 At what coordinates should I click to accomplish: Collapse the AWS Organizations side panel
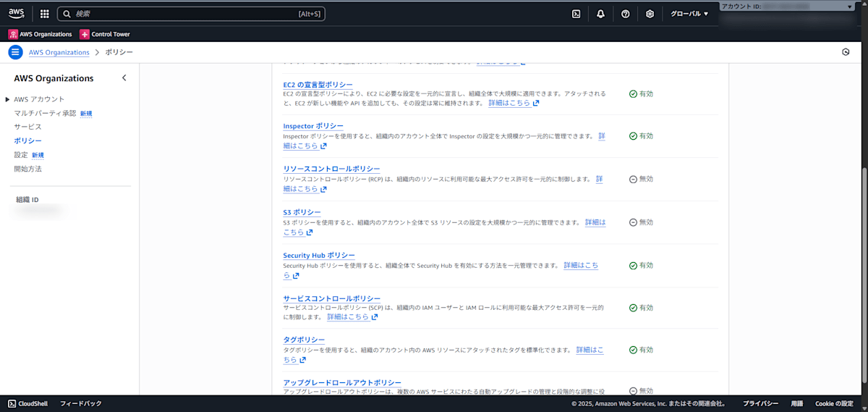pos(124,78)
